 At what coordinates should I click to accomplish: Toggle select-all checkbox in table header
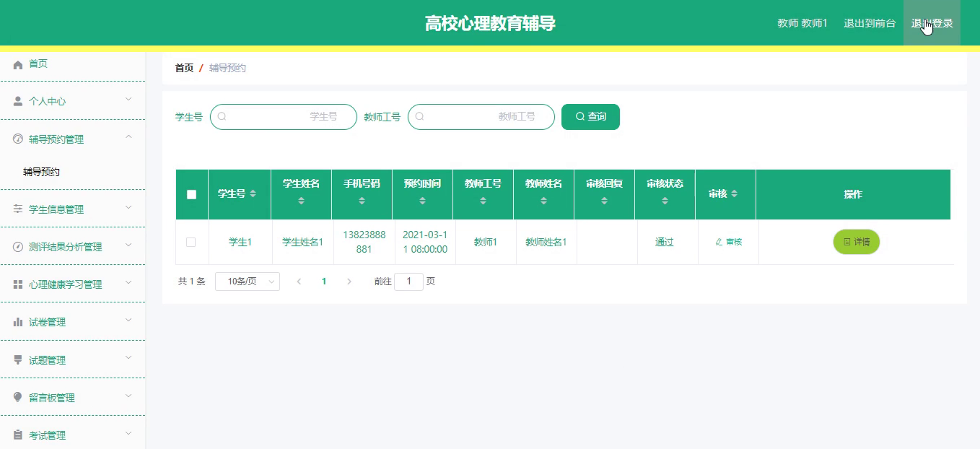pyautogui.click(x=191, y=194)
